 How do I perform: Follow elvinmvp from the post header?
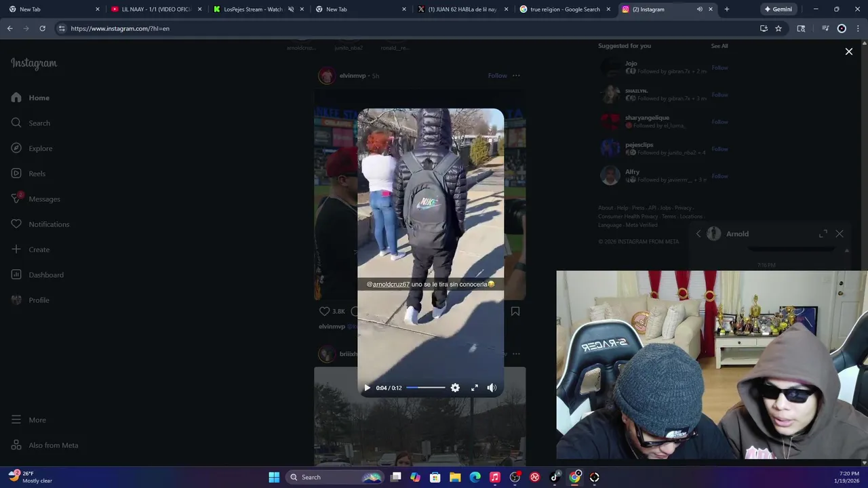coord(497,75)
